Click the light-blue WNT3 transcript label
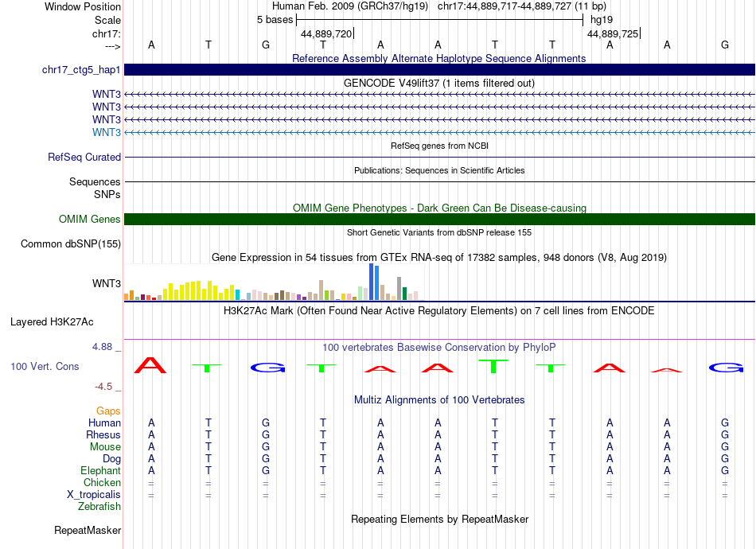Screen dimensions: 756x549 pyautogui.click(x=107, y=132)
